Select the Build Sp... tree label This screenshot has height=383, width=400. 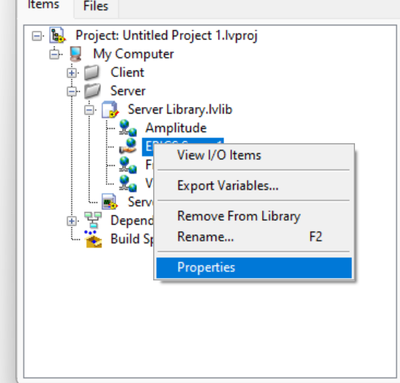132,239
